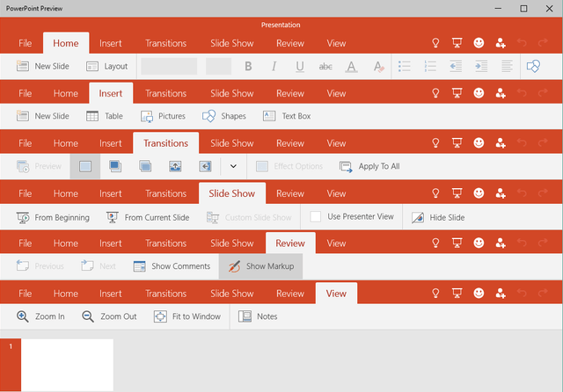
Task: Click the selected Slide Show tab
Action: [232, 193]
